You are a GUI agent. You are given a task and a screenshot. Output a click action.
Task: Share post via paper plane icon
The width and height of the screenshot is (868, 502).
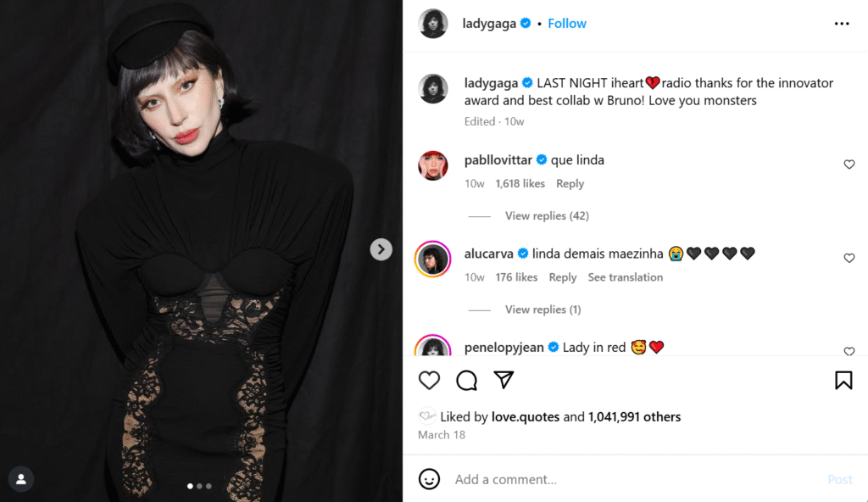point(504,380)
